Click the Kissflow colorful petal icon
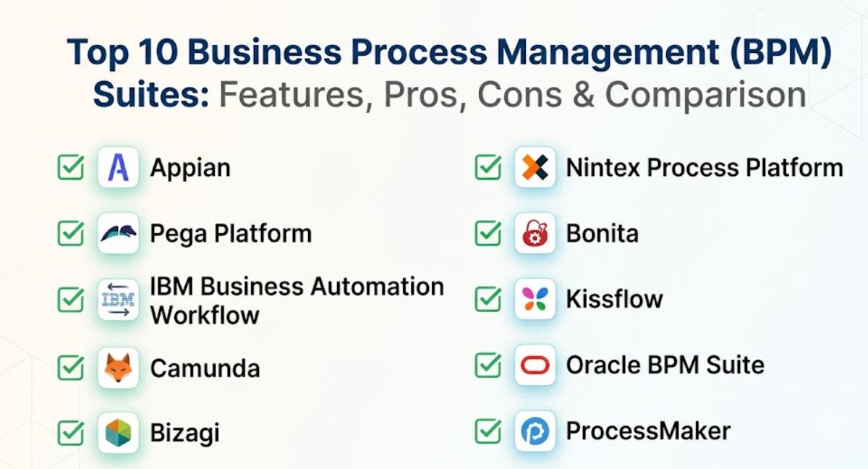 coord(535,299)
